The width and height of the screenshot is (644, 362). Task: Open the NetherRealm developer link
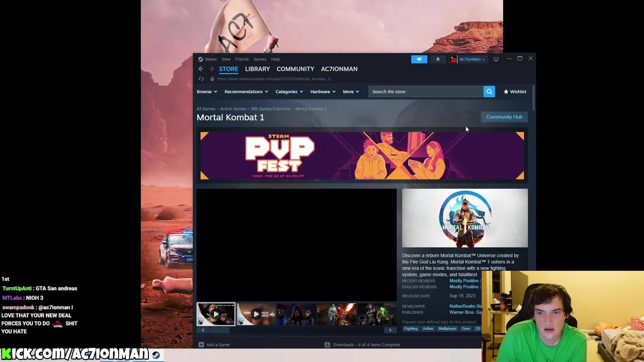(465, 306)
